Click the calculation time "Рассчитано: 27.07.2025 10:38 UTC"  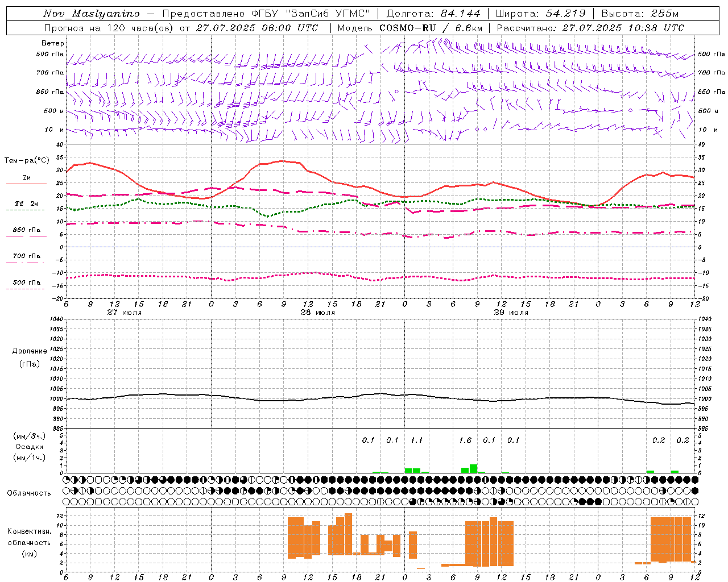(590, 28)
